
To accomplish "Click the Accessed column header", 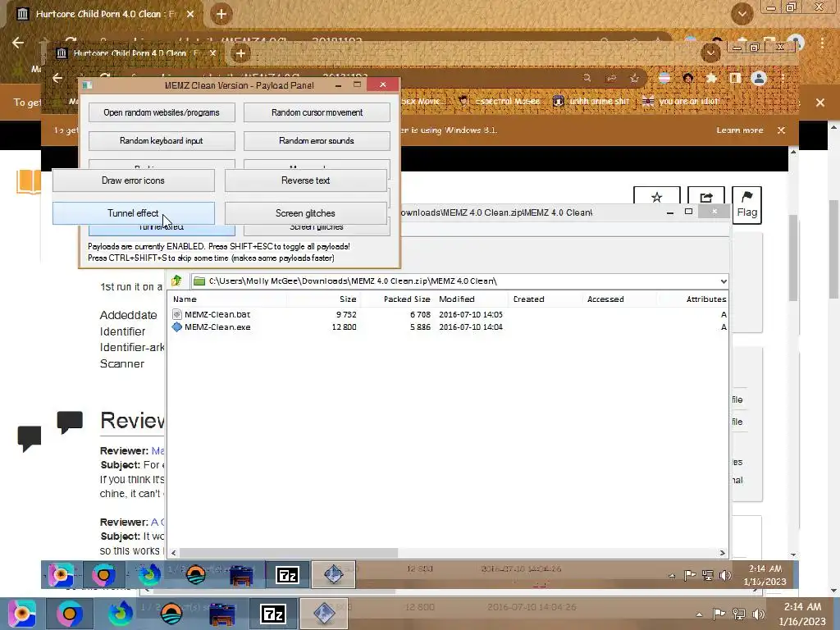I will (605, 299).
